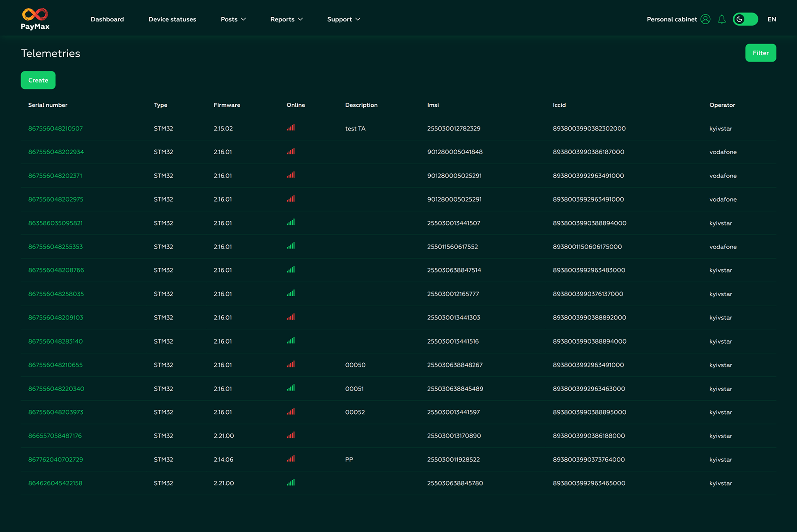The height and width of the screenshot is (532, 797).
Task: Open device 867556048283140 link
Action: (55, 341)
